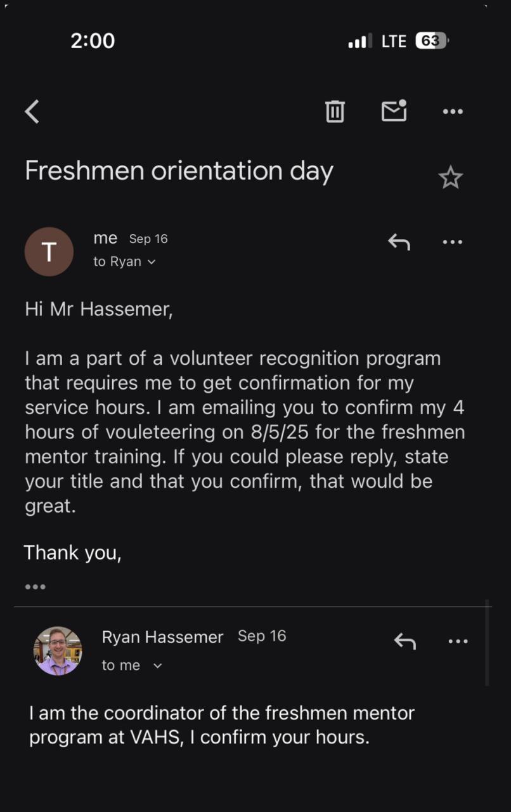Star the Freshmen orientation day thread
Screen dimensions: 511x812
(x=450, y=178)
